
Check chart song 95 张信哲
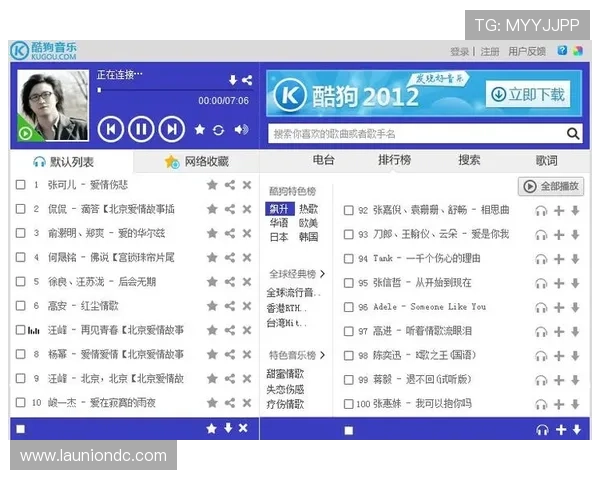tap(349, 283)
